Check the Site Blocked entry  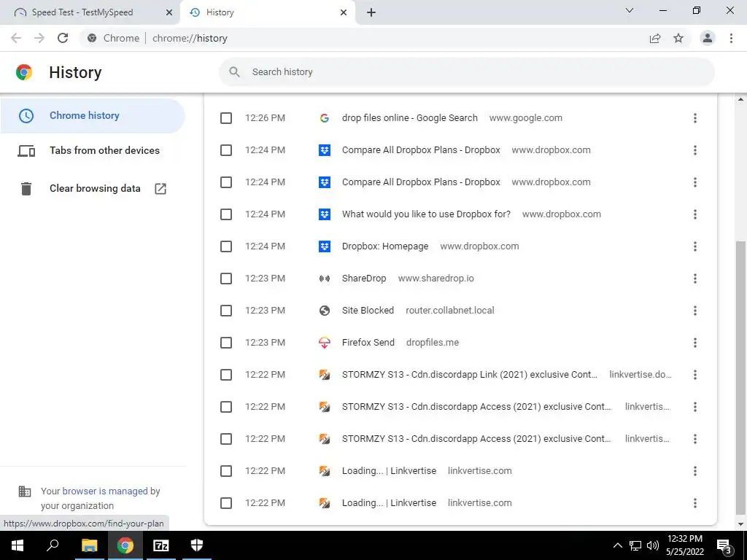tap(226, 311)
